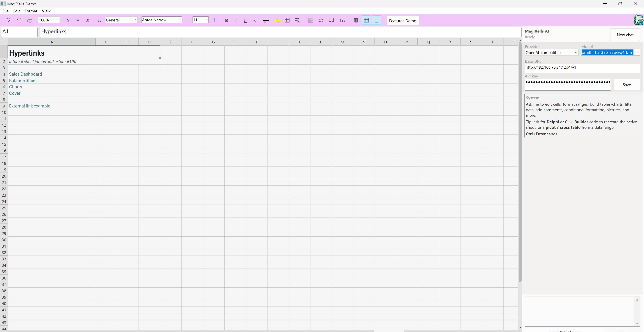The height and width of the screenshot is (332, 644).
Task: Click the trash delete icon
Action: click(x=356, y=20)
